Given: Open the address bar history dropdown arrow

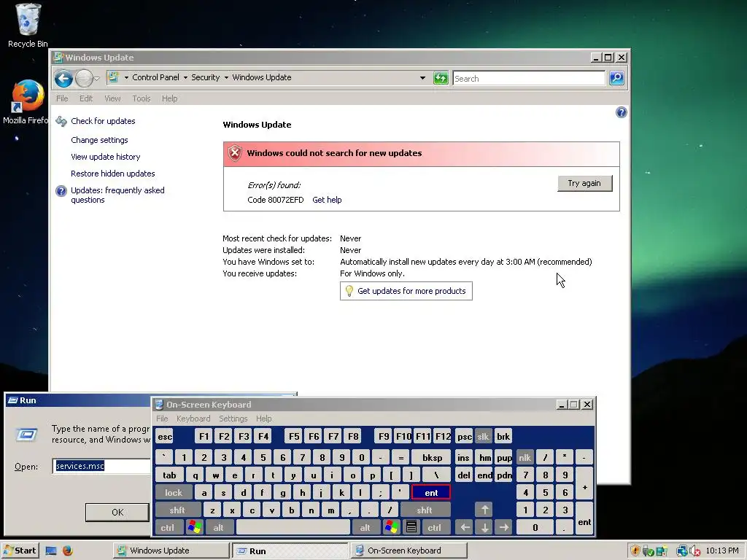Looking at the screenshot, I should [x=422, y=77].
